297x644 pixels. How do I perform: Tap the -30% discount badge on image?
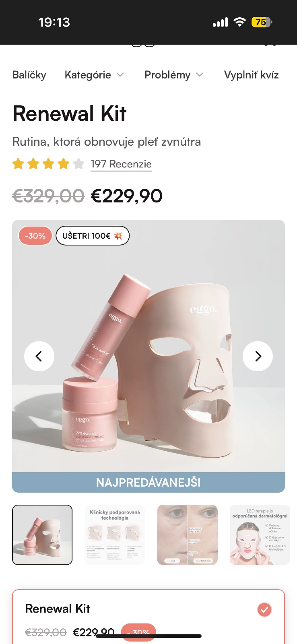coord(35,236)
